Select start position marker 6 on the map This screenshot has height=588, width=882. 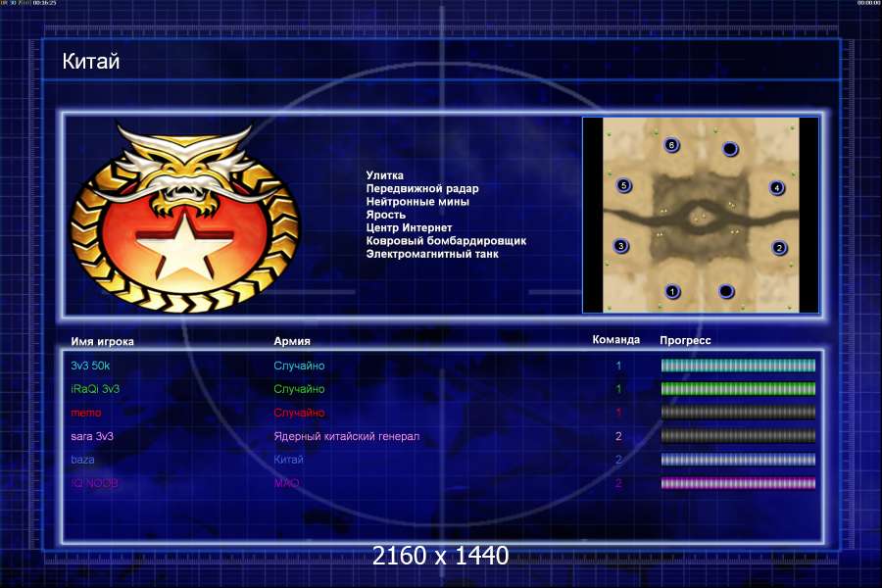click(671, 145)
